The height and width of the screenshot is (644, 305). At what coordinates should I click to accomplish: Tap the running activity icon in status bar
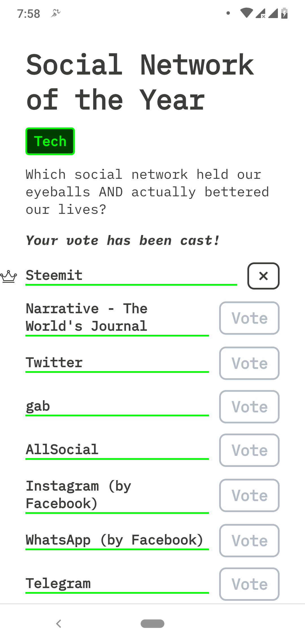(x=56, y=13)
